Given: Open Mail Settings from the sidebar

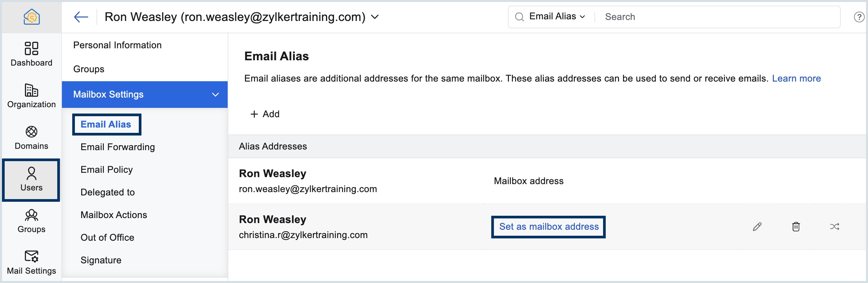Looking at the screenshot, I should [x=31, y=262].
